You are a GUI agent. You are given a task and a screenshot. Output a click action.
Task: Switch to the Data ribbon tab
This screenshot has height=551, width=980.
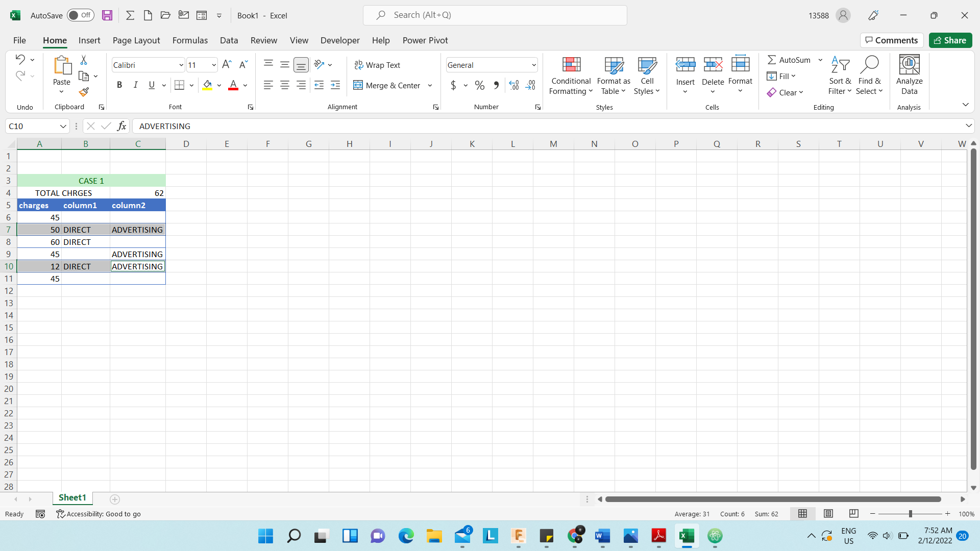tap(229, 40)
